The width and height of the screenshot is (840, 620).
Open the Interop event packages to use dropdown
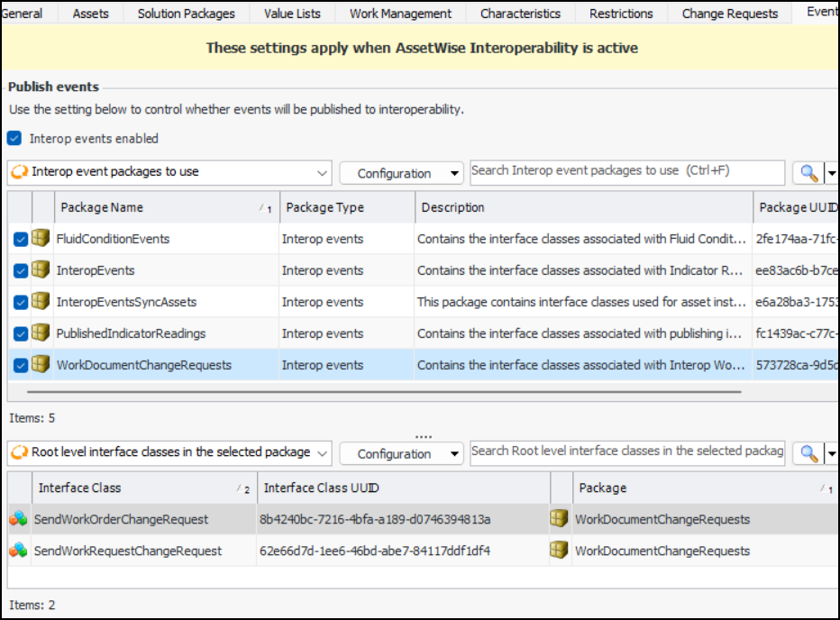[169, 172]
